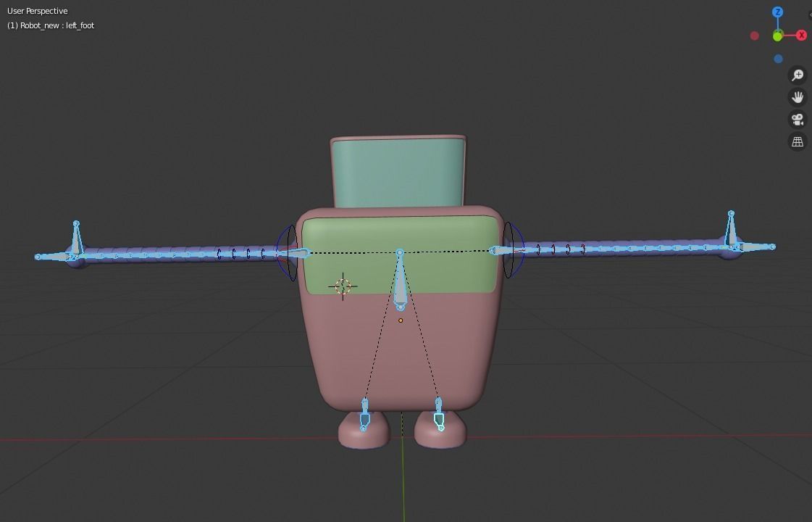Select the upright bone at the far right arm end
Image resolution: width=812 pixels, height=522 pixels.
(731, 229)
